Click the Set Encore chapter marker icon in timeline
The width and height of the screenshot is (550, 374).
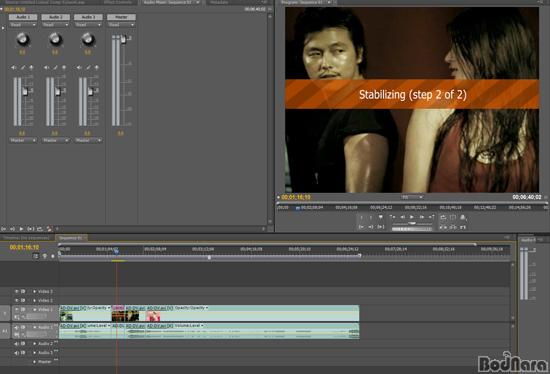click(x=45, y=256)
